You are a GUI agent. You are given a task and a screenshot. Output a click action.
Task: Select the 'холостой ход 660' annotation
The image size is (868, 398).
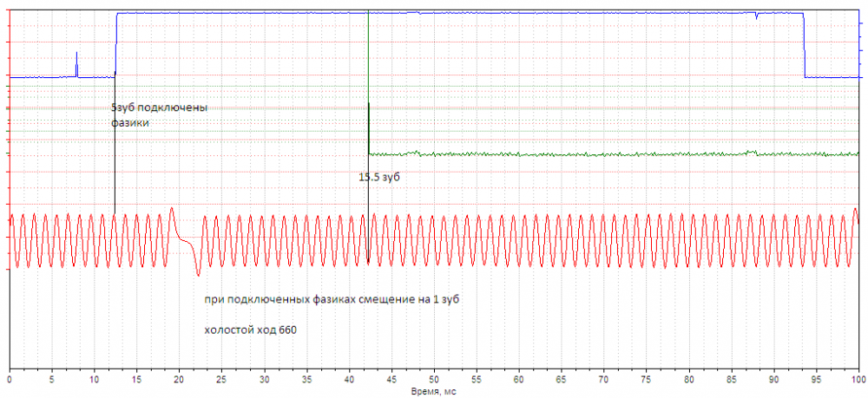250,330
